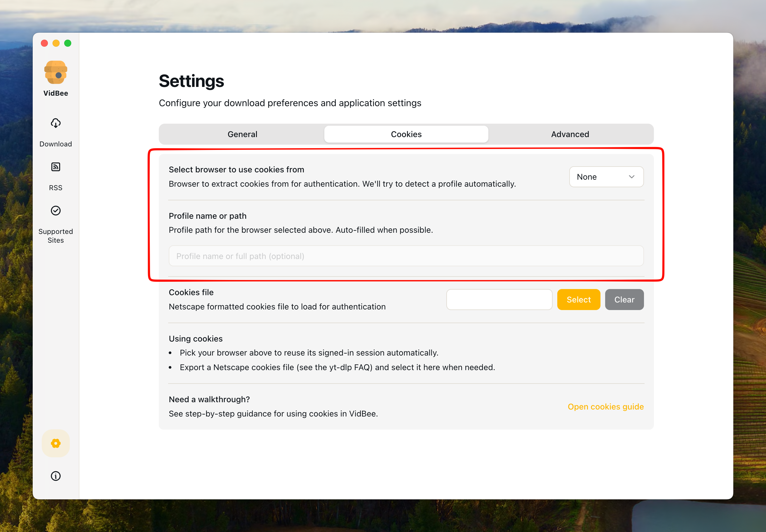Image resolution: width=766 pixels, height=532 pixels.
Task: Select the checkmark icon for Supported Sites
Action: (x=55, y=210)
